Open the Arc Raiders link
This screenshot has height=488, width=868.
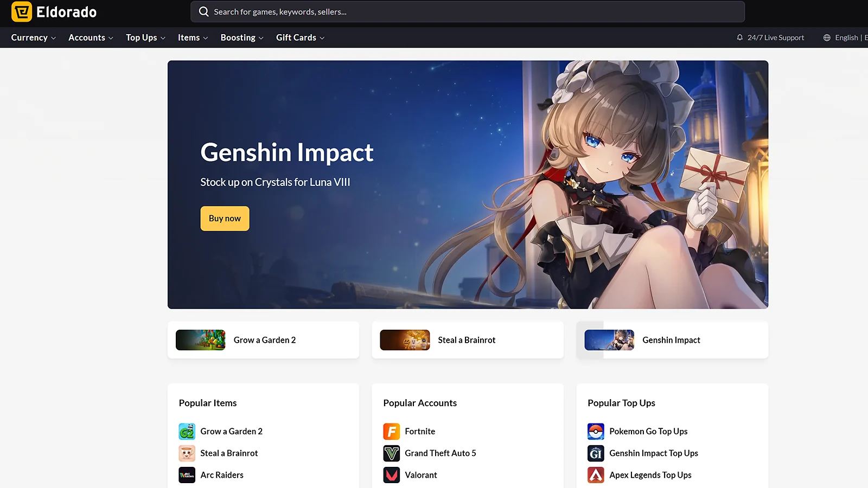click(x=222, y=475)
